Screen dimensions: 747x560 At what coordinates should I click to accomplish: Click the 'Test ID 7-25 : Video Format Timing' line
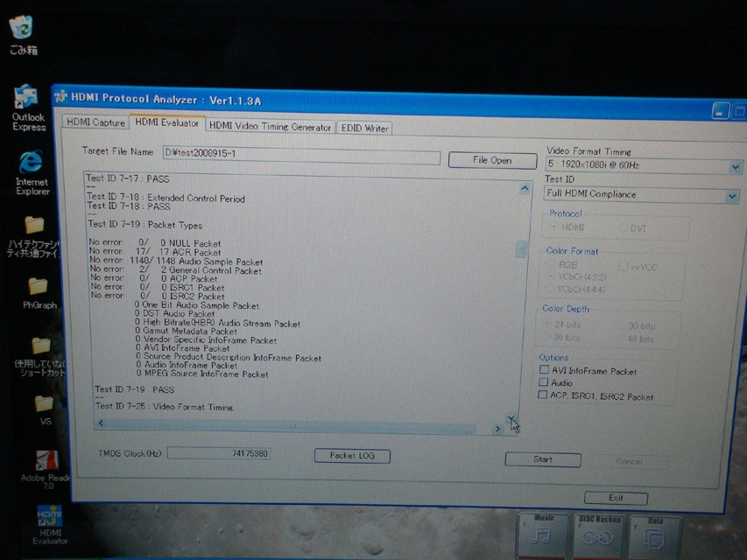click(x=164, y=407)
